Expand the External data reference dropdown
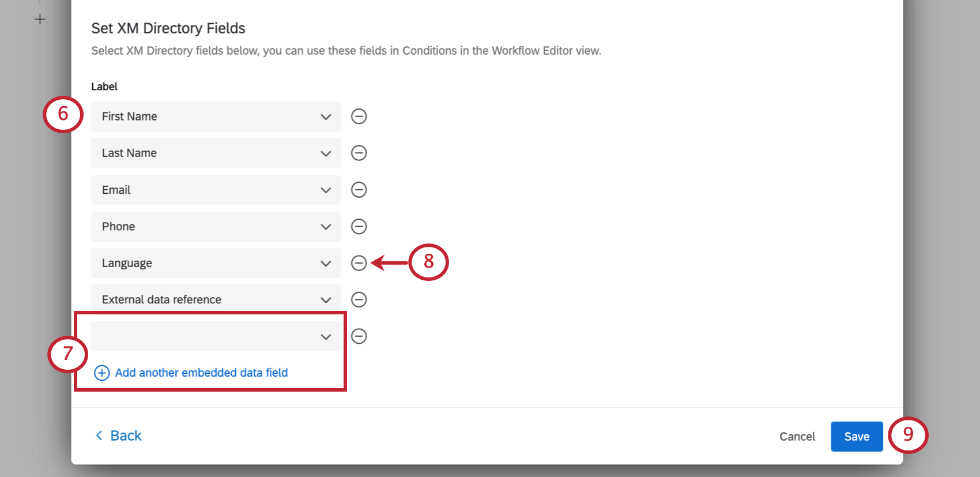The width and height of the screenshot is (980, 477). pos(326,299)
